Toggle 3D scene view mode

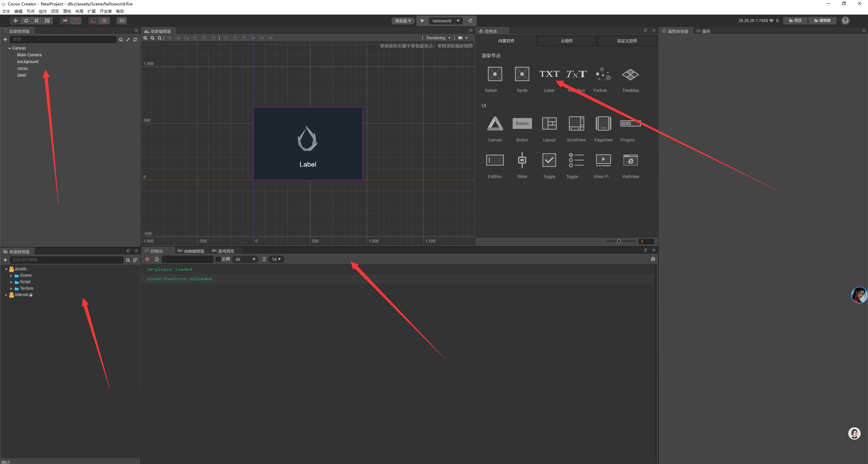tap(122, 21)
